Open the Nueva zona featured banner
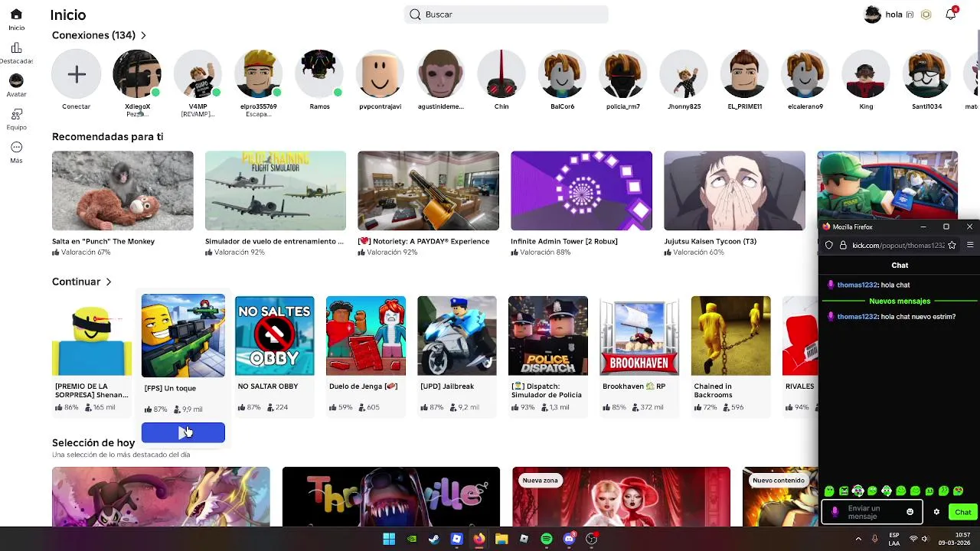This screenshot has height=551, width=980. [621, 497]
